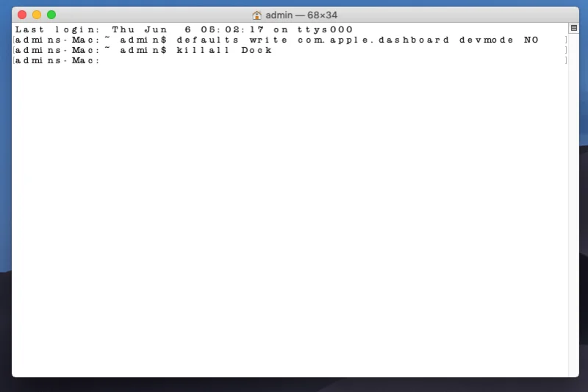Viewport: 588px width, 392px height.
Task: Click the home folder icon in title bar
Action: [x=257, y=15]
